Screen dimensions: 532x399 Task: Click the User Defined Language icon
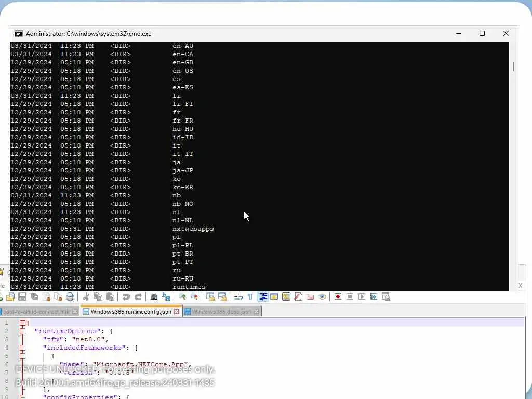pos(274,297)
